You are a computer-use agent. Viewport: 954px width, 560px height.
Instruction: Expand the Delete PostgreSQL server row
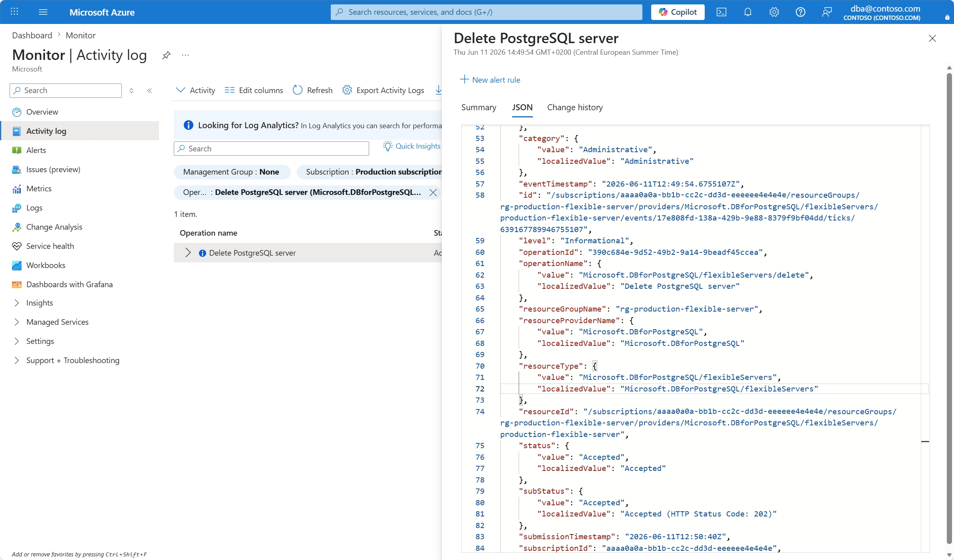188,253
